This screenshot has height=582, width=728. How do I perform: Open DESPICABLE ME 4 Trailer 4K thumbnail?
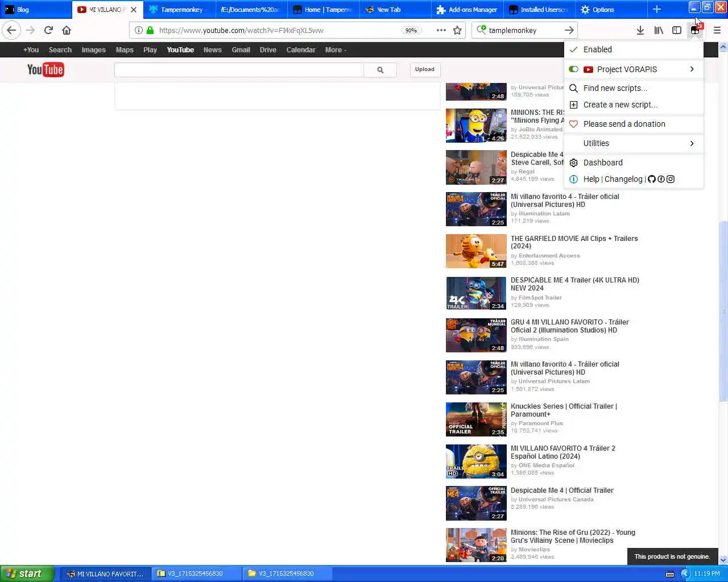pyautogui.click(x=476, y=293)
